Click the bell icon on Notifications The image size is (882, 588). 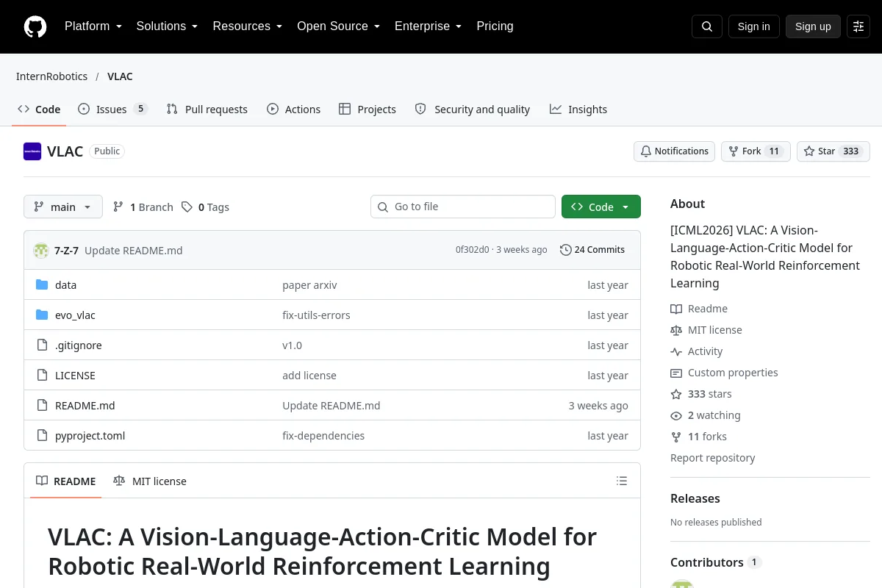point(646,151)
